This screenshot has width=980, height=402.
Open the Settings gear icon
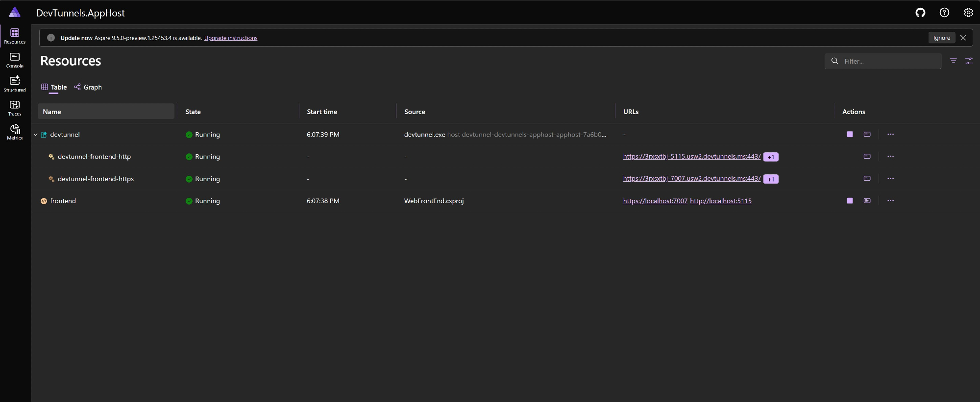tap(968, 13)
